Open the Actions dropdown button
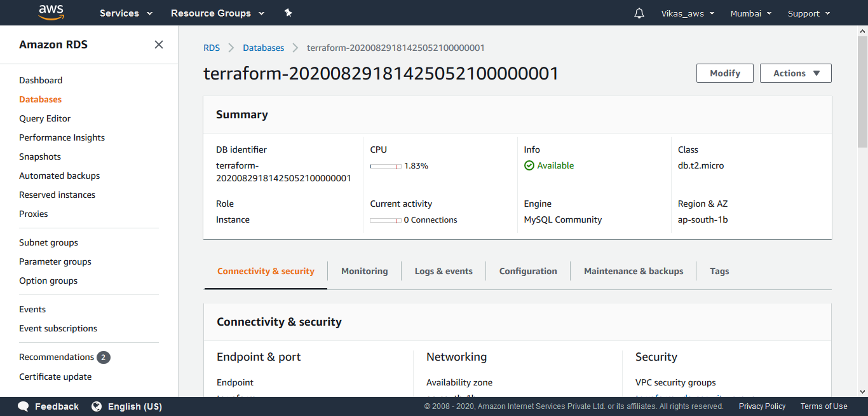The height and width of the screenshot is (416, 868). (796, 73)
